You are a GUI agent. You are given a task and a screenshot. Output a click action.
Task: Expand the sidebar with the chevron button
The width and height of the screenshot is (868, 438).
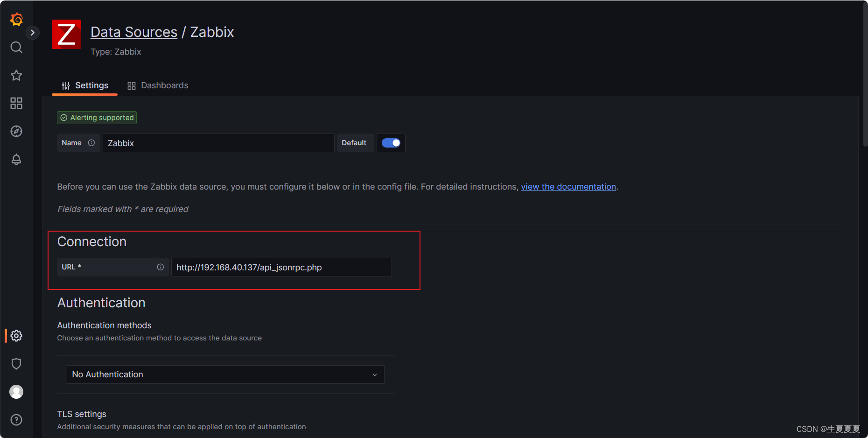pyautogui.click(x=32, y=33)
